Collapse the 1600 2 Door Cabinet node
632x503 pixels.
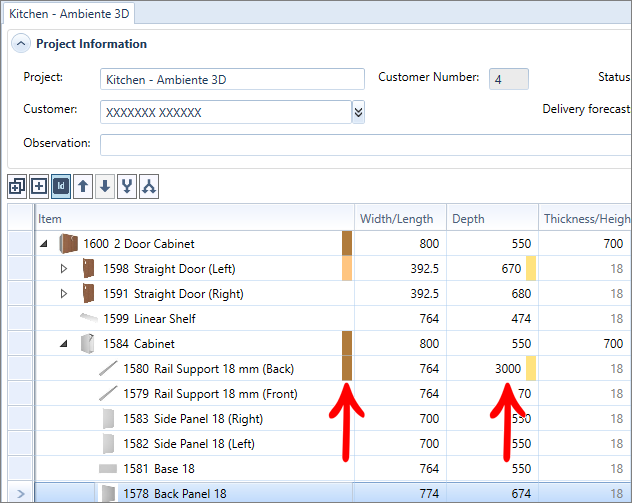(44, 243)
